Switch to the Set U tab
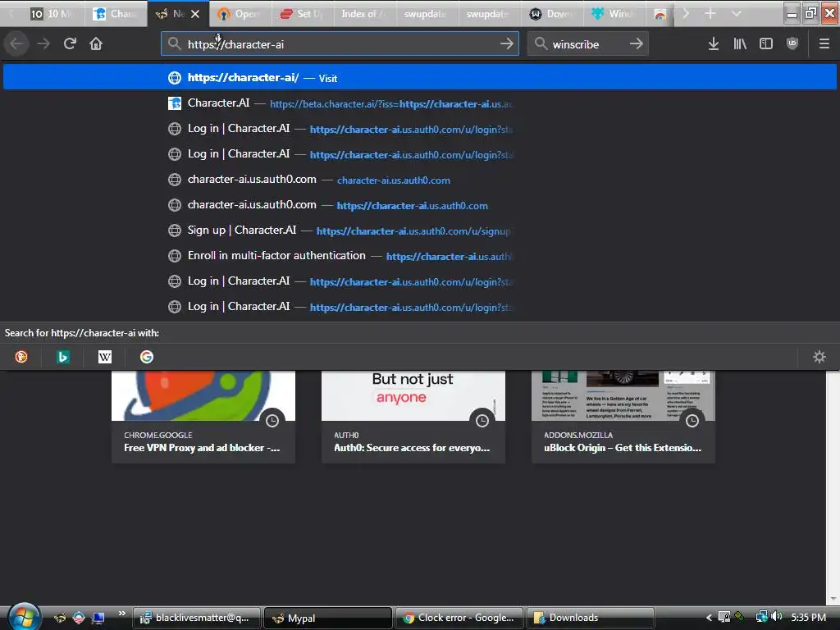Screen dimensions: 840x630 point(302,14)
